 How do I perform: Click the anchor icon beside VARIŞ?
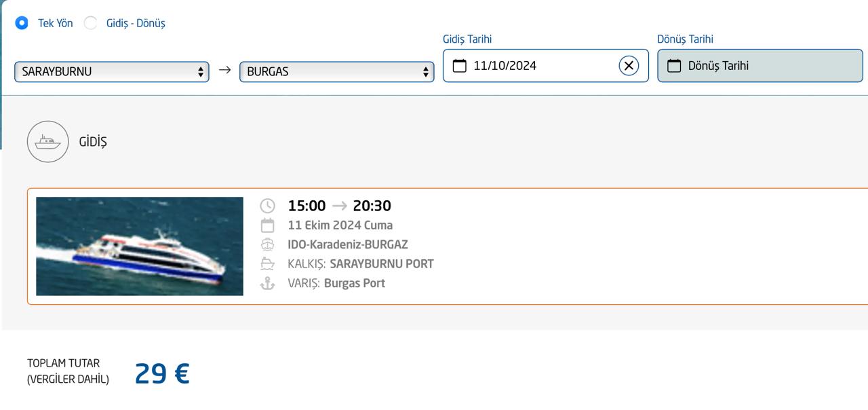[268, 283]
